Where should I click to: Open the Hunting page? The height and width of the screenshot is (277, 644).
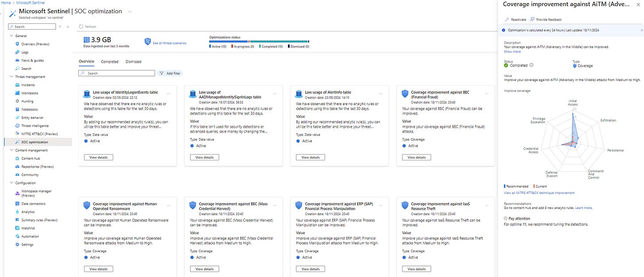tap(27, 101)
